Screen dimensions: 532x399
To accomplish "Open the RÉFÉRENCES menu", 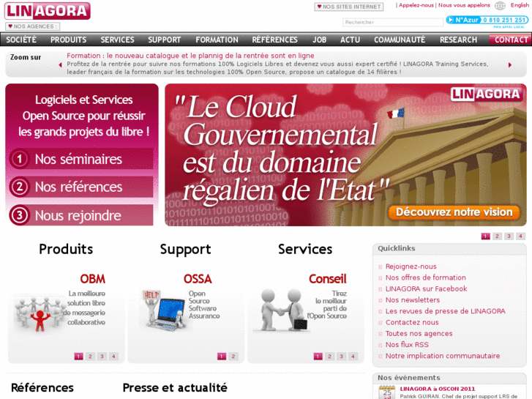I will [x=275, y=40].
